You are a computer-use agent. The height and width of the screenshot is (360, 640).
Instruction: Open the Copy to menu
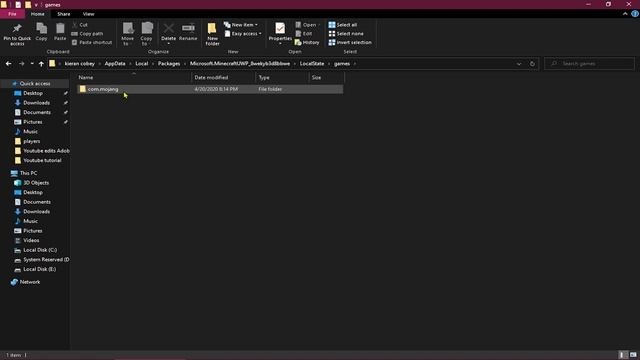pos(147,34)
